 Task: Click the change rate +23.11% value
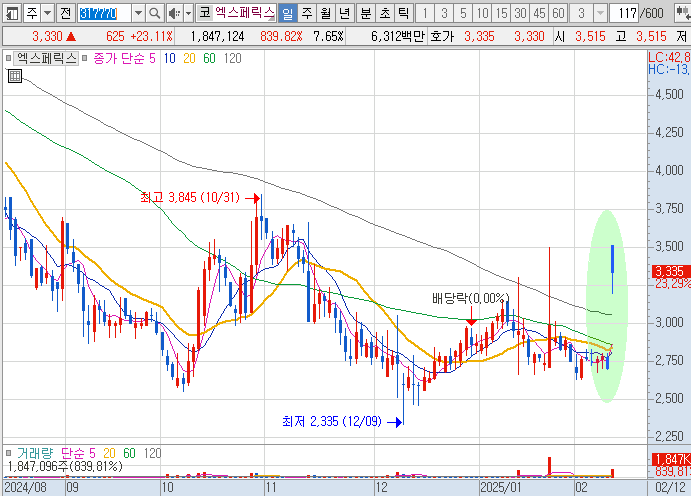pos(152,36)
